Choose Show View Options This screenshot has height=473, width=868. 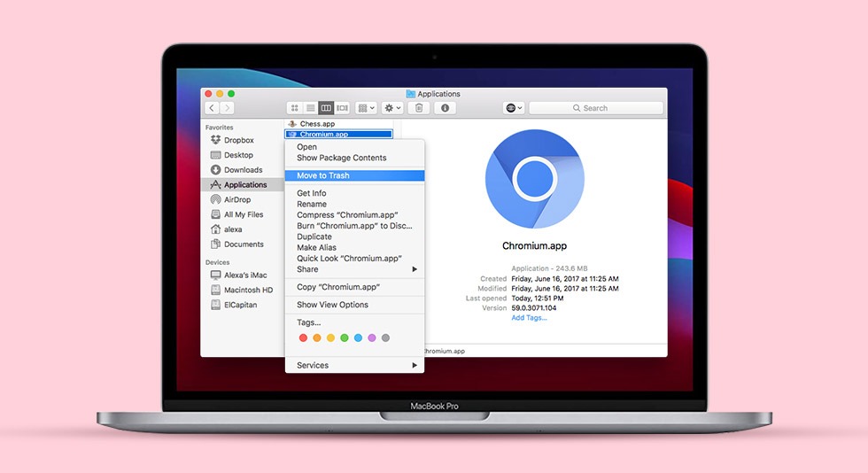pos(354,305)
